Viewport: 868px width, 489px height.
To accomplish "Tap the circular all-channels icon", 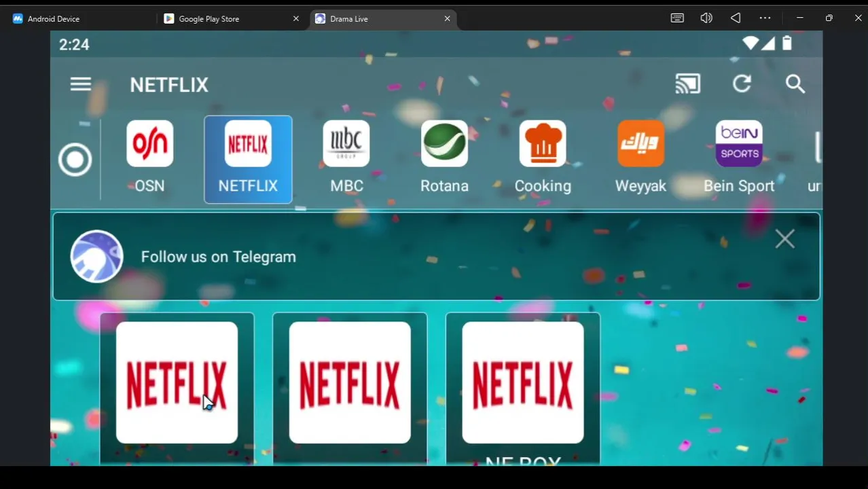I will click(75, 160).
